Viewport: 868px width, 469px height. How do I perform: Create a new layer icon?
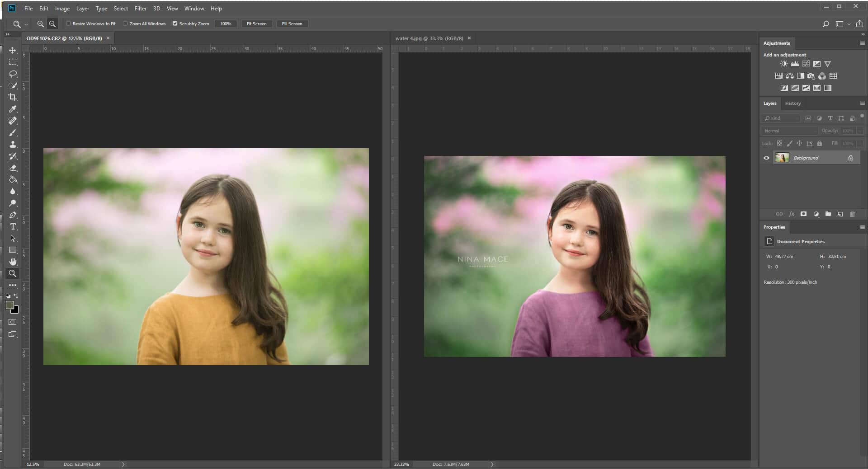pyautogui.click(x=840, y=214)
